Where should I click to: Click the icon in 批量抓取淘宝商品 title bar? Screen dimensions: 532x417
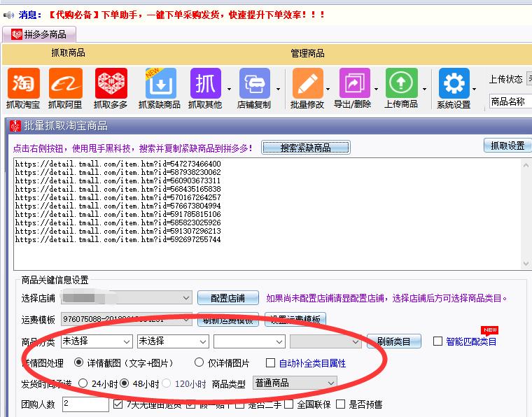15,126
